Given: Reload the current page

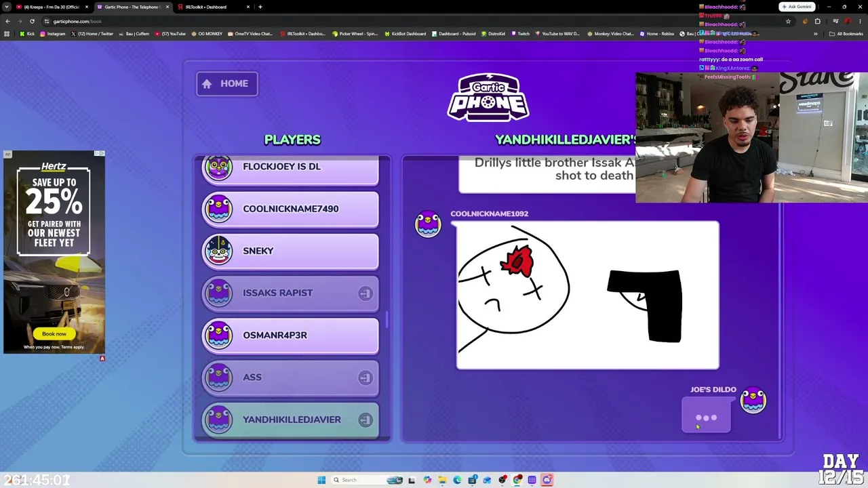Looking at the screenshot, I should pyautogui.click(x=32, y=21).
